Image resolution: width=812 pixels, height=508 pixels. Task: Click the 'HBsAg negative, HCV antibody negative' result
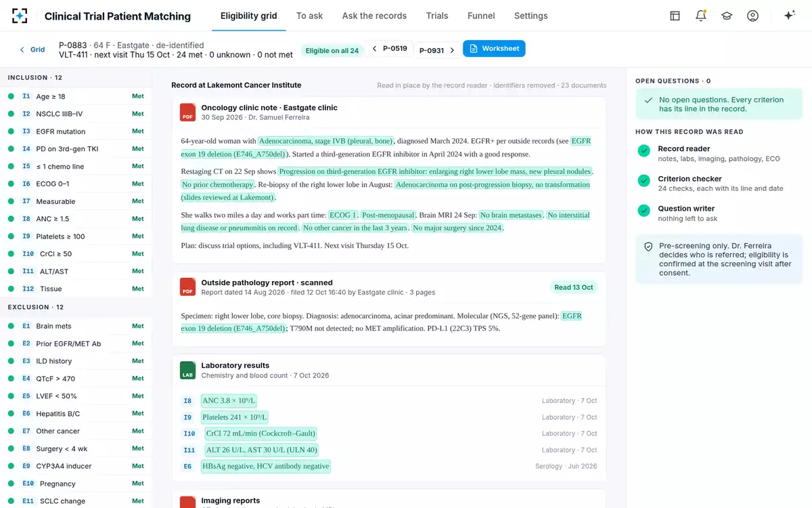tap(265, 466)
